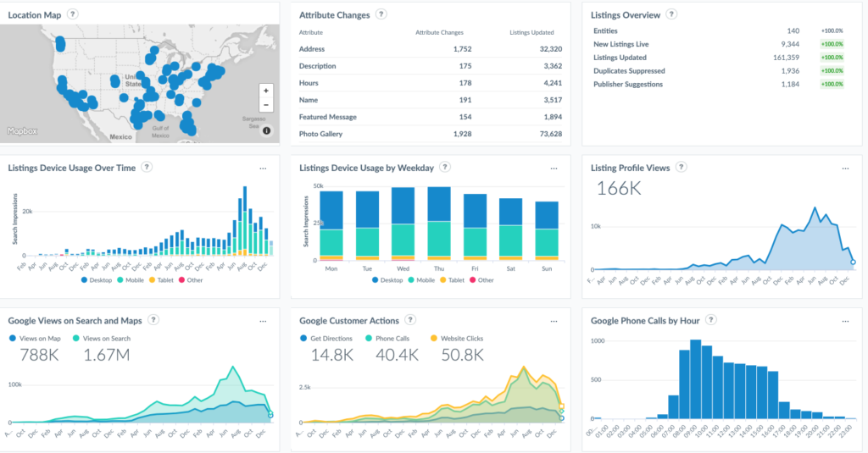Click the Attribute Changes column header
Screen dimensions: 868x453
tap(440, 33)
